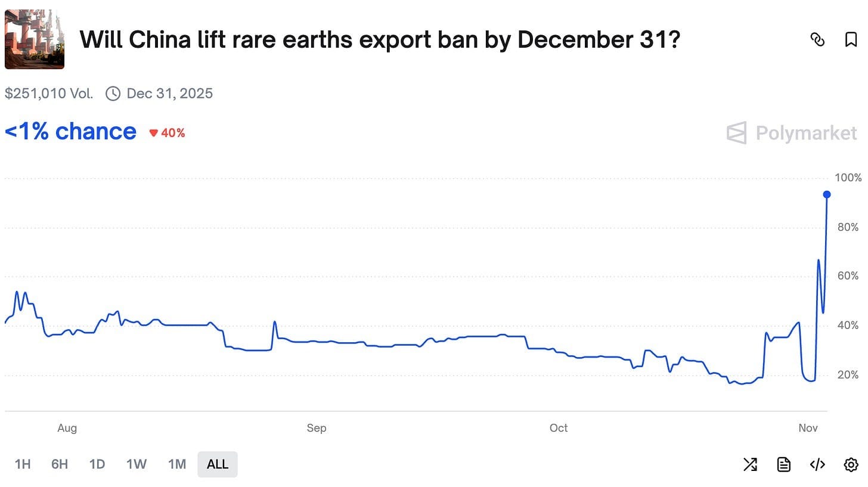
Task: Select the 1M time range
Action: (x=177, y=464)
